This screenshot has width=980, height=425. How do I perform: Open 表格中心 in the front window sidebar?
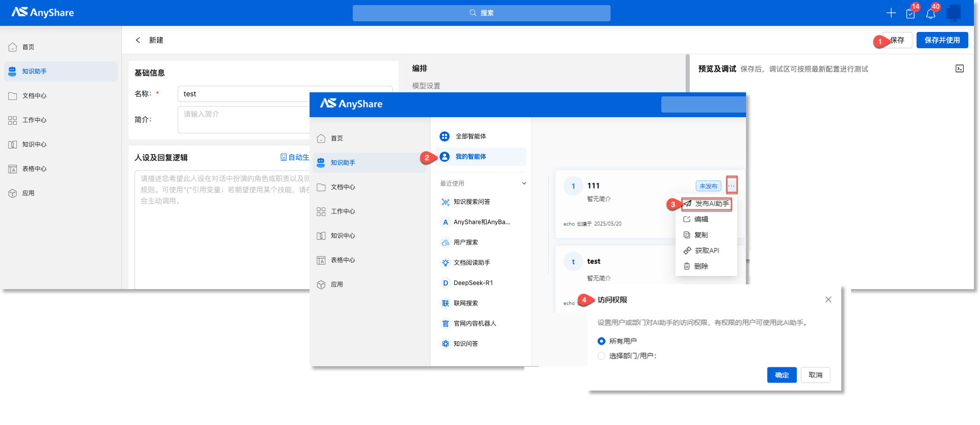369,260
